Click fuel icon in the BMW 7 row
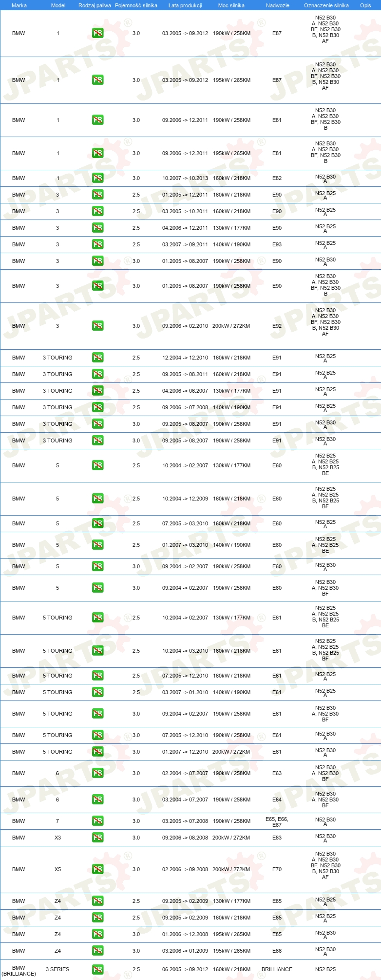This screenshot has width=381, height=980. coord(97,821)
